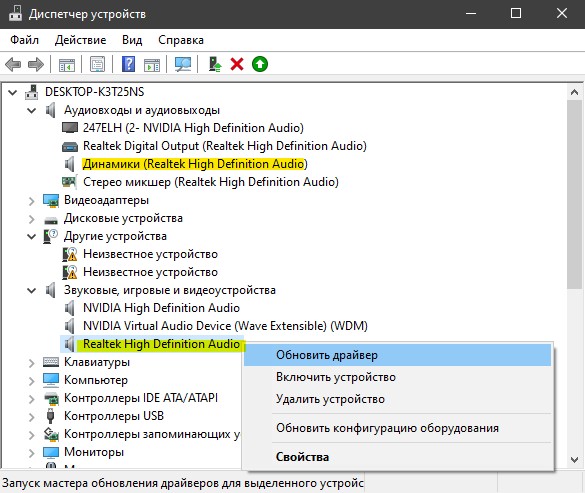Click the Forward arrow toolbar icon
This screenshot has height=493, width=585.
click(x=36, y=64)
